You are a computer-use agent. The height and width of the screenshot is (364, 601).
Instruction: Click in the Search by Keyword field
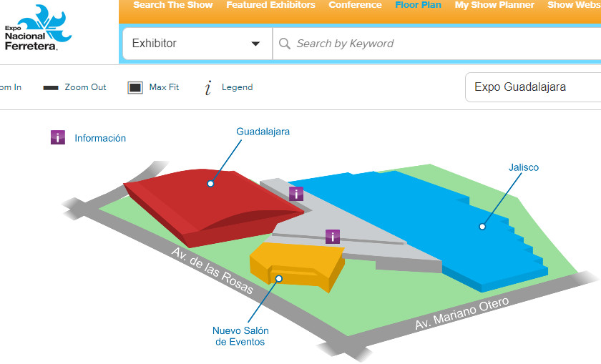click(429, 44)
